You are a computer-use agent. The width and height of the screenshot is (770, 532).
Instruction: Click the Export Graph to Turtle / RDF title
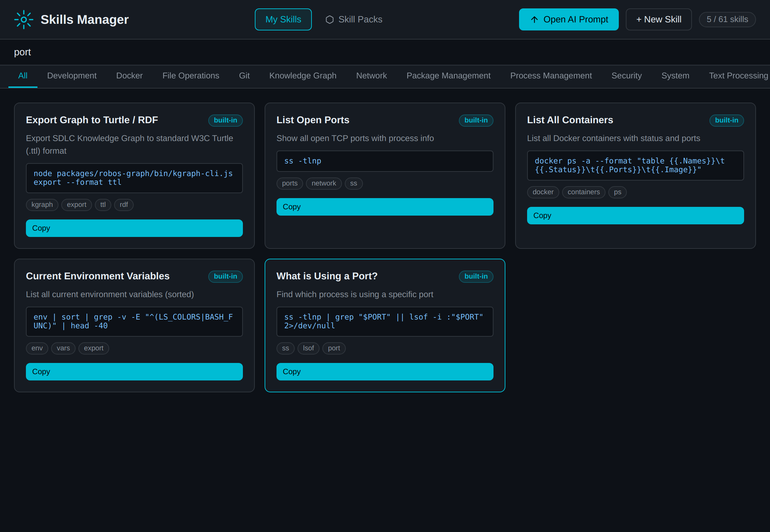92,120
